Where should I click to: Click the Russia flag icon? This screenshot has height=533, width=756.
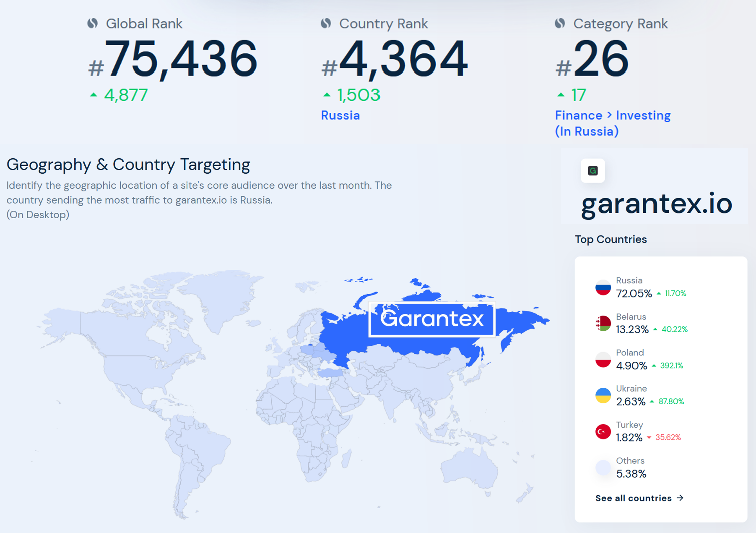pyautogui.click(x=603, y=287)
